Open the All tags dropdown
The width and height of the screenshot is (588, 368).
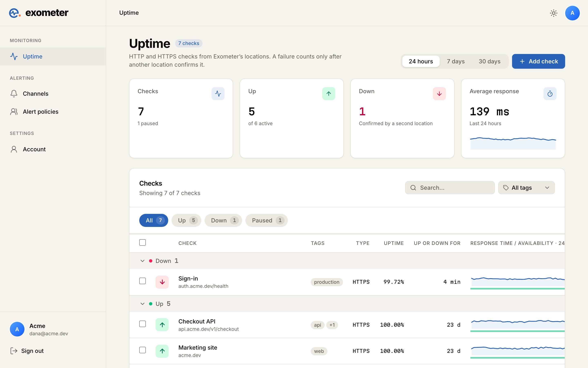[x=526, y=188]
